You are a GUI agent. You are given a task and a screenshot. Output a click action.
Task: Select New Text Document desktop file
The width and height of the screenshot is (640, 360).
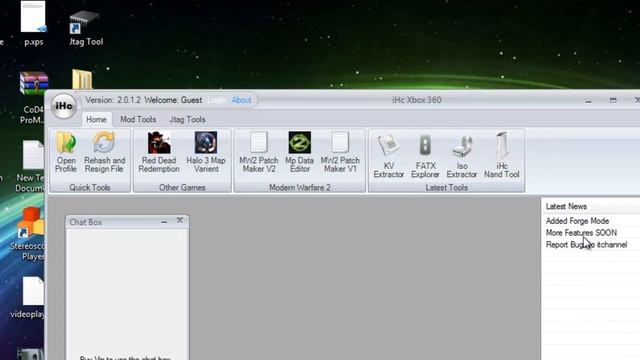click(31, 167)
